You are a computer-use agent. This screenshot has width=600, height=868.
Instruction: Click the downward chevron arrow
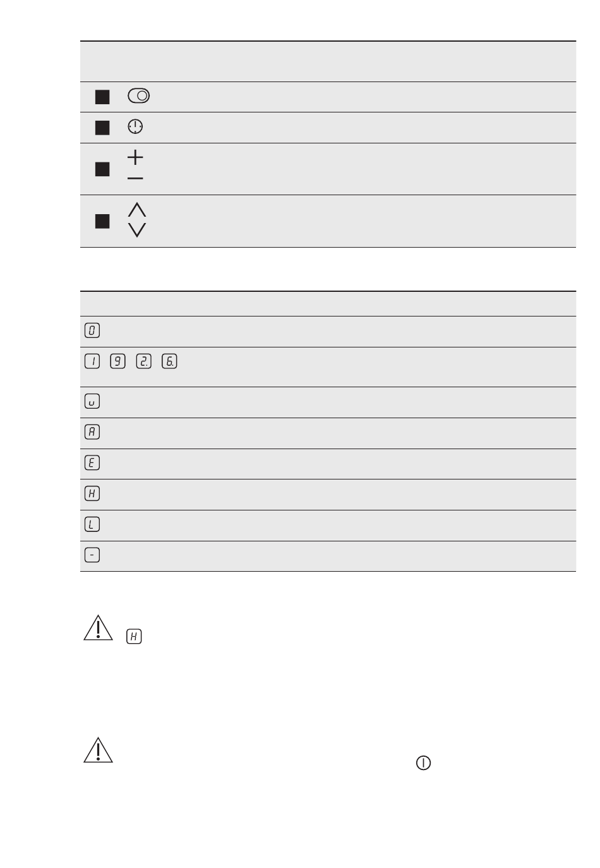pos(137,230)
